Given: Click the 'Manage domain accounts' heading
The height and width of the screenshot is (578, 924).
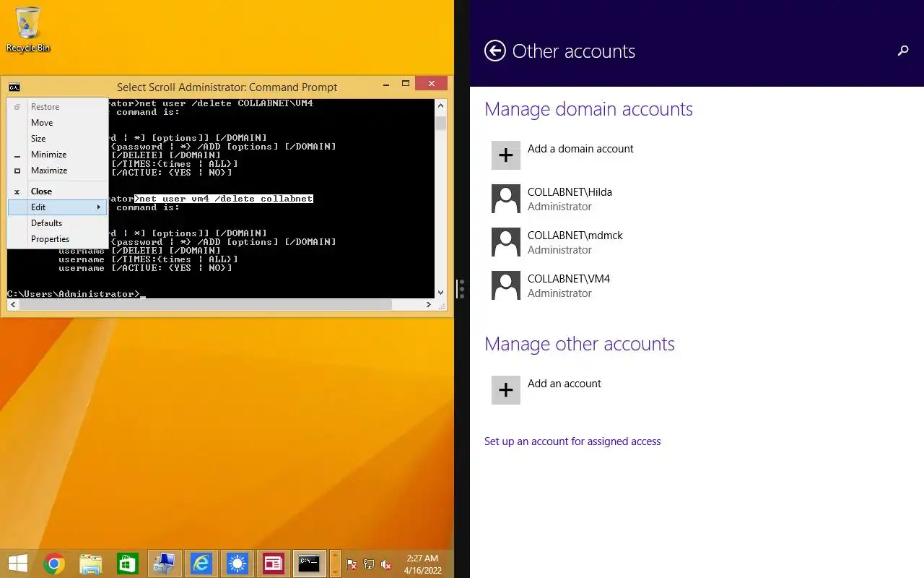Looking at the screenshot, I should point(588,109).
